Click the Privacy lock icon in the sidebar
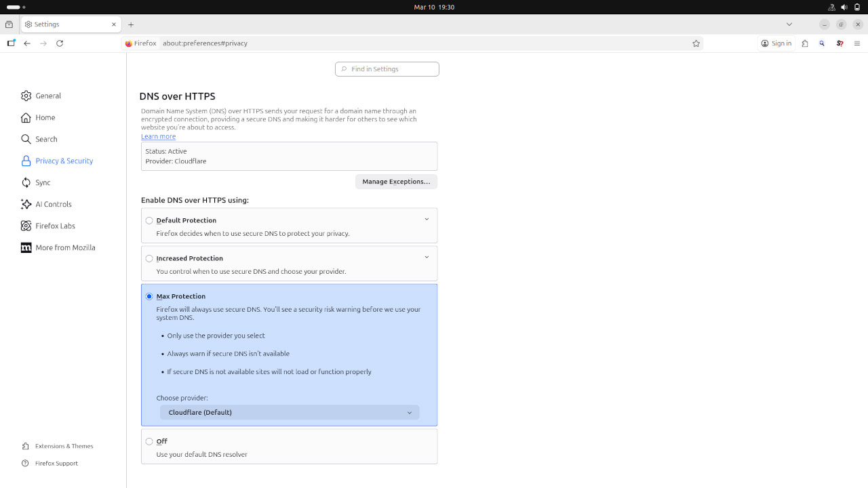The width and height of the screenshot is (868, 488). (x=26, y=161)
